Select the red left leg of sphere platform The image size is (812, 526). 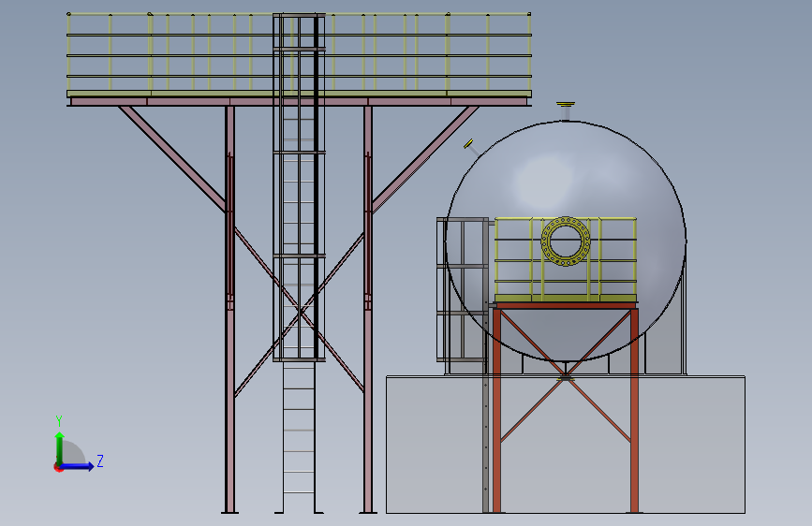496,410
